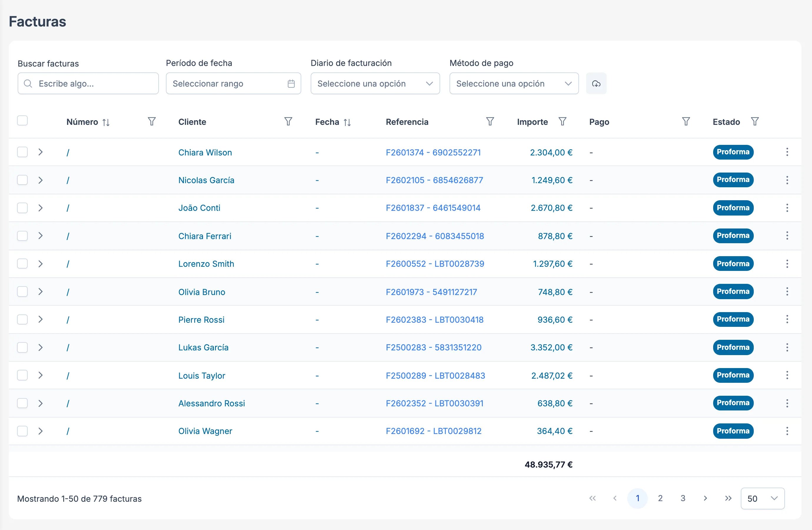Open the page size 50 dropdown
The image size is (812, 530).
pos(763,498)
